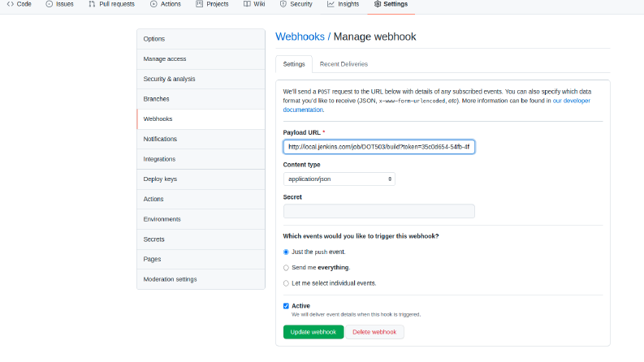
Task: Click the Delete webhook button
Action: point(374,332)
